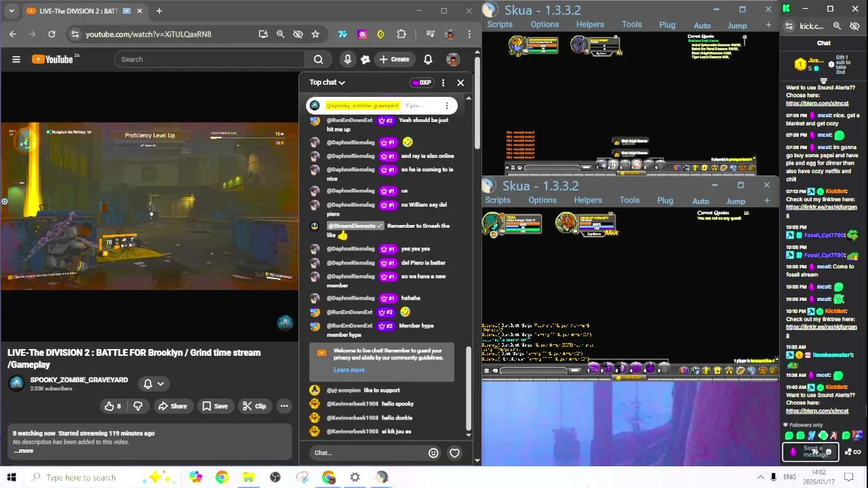Click Kick logo icon in title bar
The image size is (868, 488).
[x=787, y=9]
